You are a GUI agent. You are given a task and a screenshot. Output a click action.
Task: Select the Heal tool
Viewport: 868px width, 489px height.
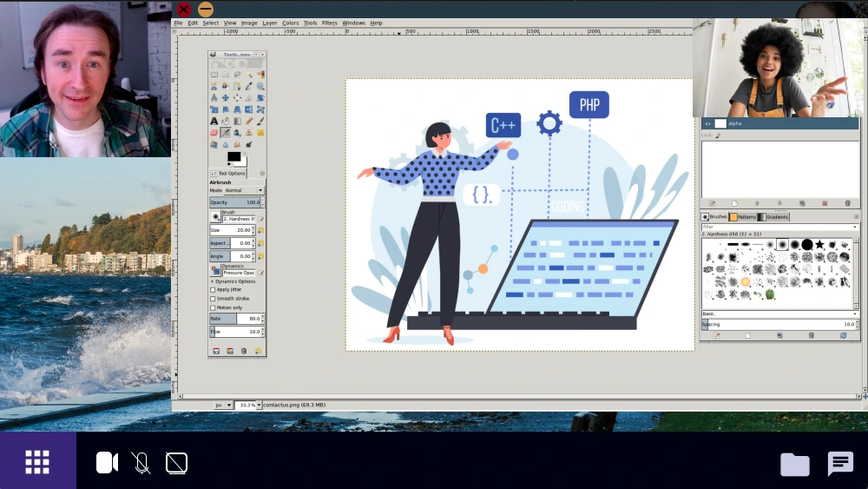[260, 132]
